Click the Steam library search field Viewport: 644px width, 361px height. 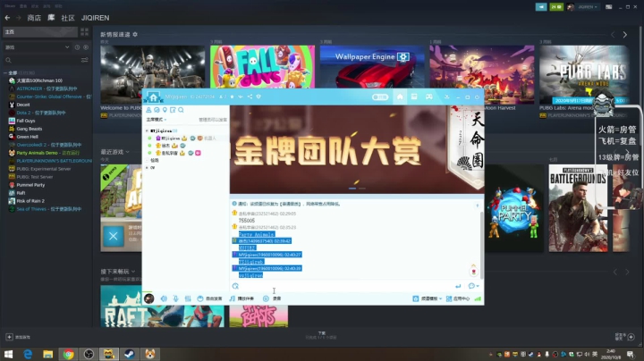pyautogui.click(x=41, y=60)
